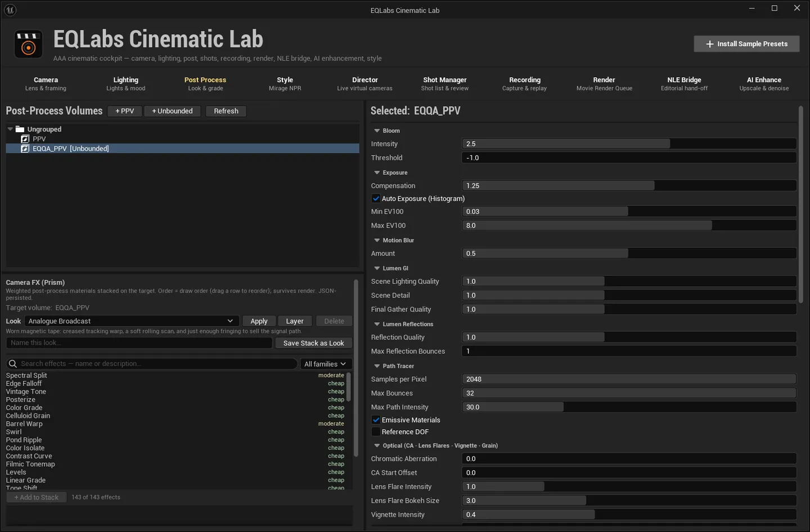Click Save Stack as Look

click(x=314, y=343)
